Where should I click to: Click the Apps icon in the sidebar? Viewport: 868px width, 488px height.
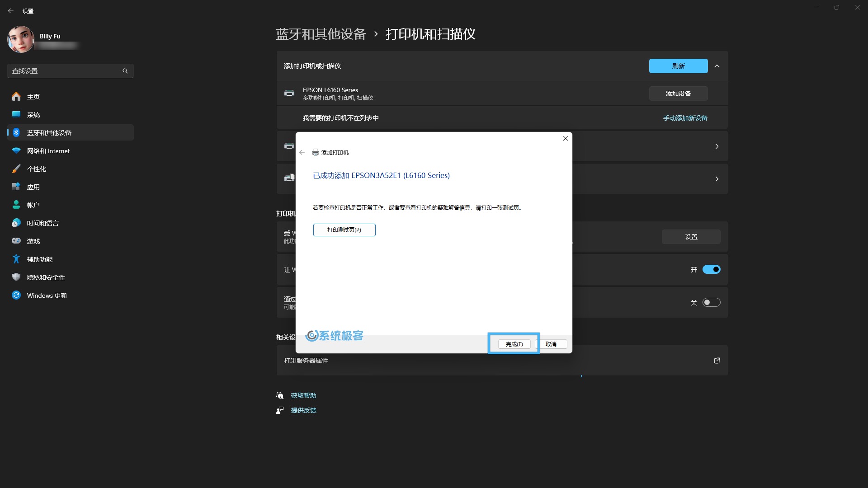[x=16, y=187]
